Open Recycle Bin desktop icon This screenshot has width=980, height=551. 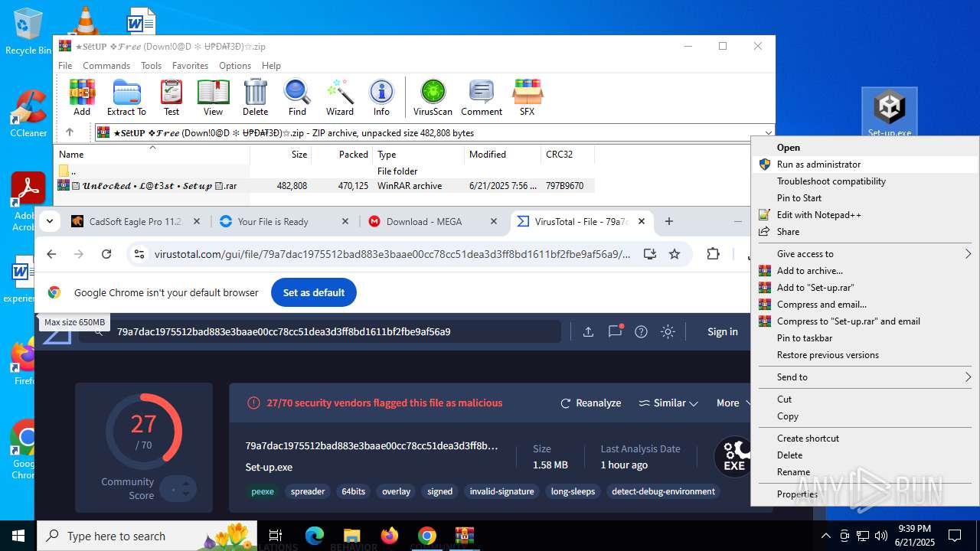(28, 32)
